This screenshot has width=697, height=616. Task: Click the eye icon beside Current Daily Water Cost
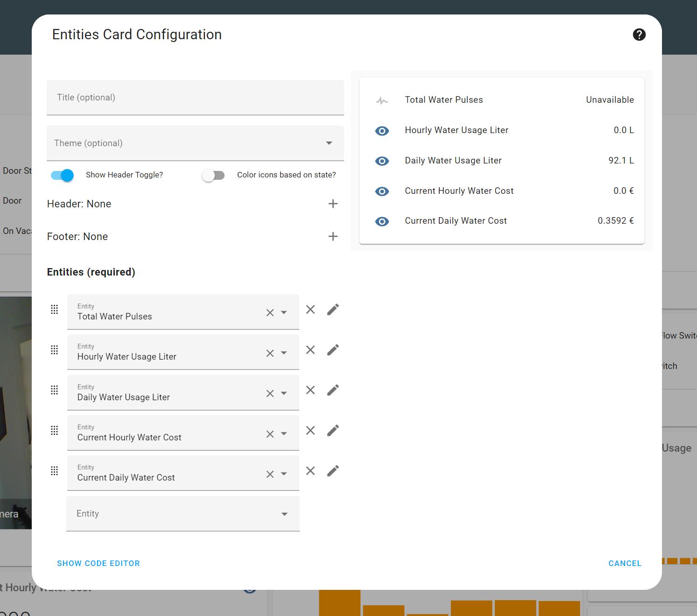(382, 221)
